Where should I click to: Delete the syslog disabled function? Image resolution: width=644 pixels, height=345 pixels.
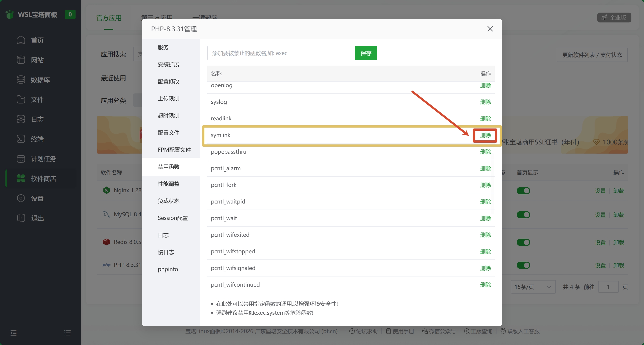[485, 102]
